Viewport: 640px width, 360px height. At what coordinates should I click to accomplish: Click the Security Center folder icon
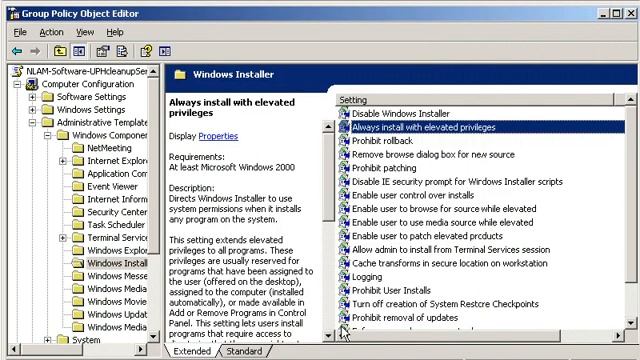[x=78, y=212]
